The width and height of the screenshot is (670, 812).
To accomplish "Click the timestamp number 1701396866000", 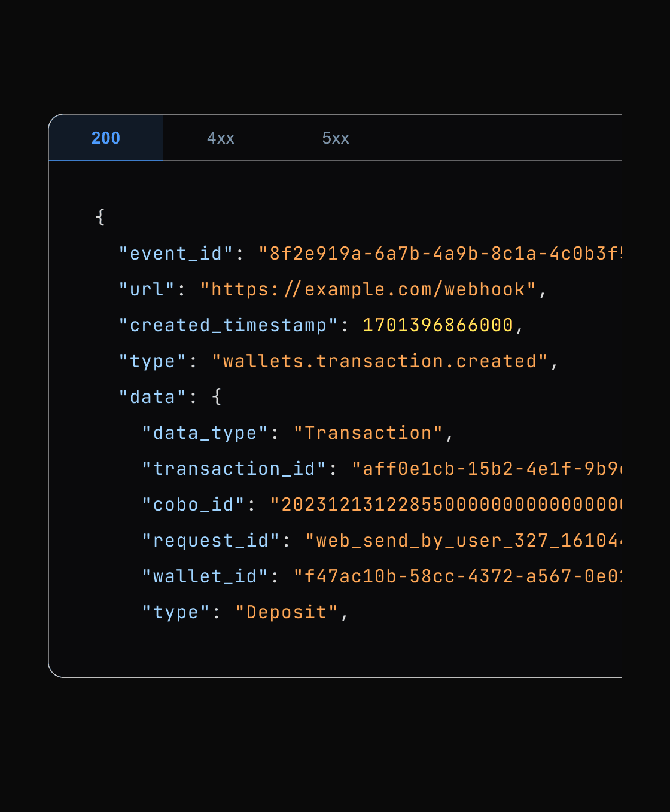I will (x=438, y=325).
